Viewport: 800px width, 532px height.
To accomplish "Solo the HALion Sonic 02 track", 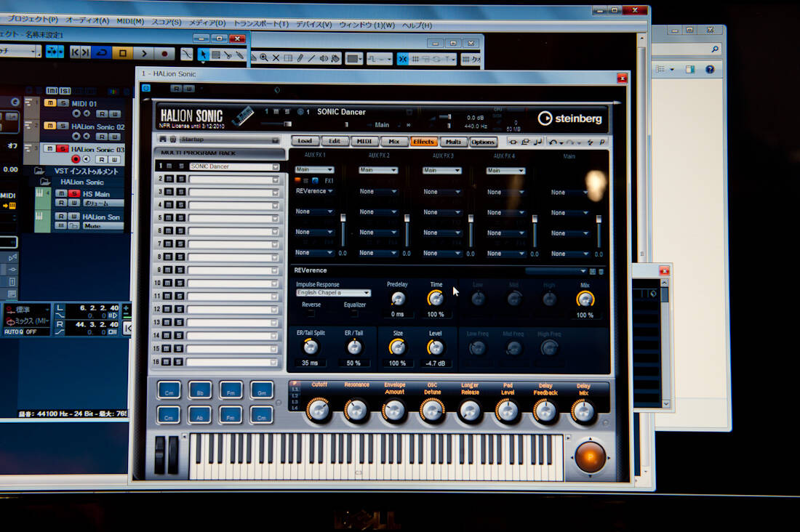I will click(x=63, y=126).
